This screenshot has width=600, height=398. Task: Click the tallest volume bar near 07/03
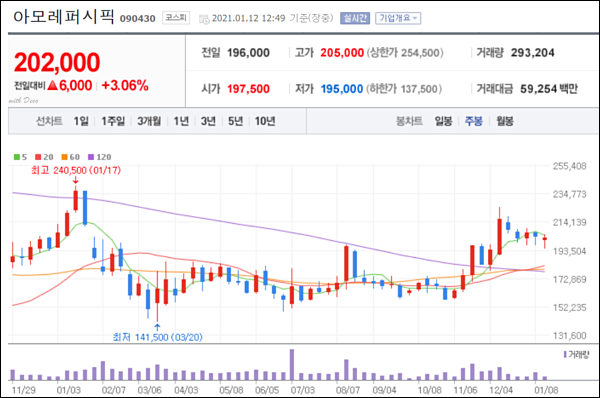[292, 364]
